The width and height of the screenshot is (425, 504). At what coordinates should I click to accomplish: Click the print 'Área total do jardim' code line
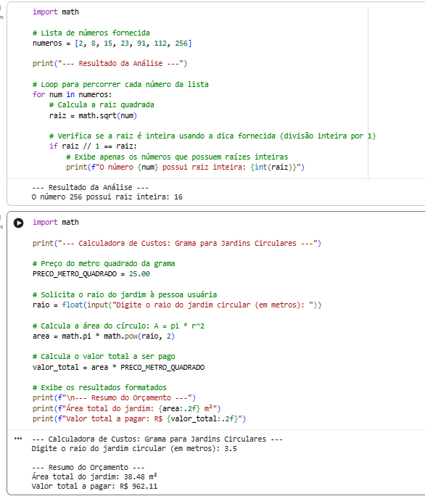127,408
